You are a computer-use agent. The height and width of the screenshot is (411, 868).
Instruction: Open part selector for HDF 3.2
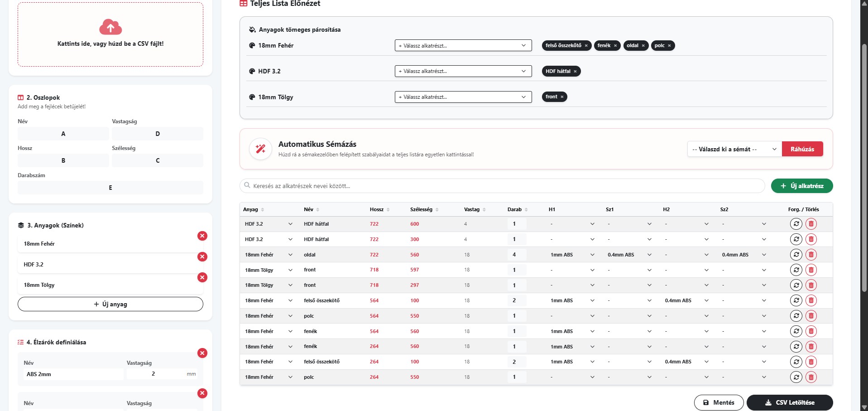pos(463,71)
